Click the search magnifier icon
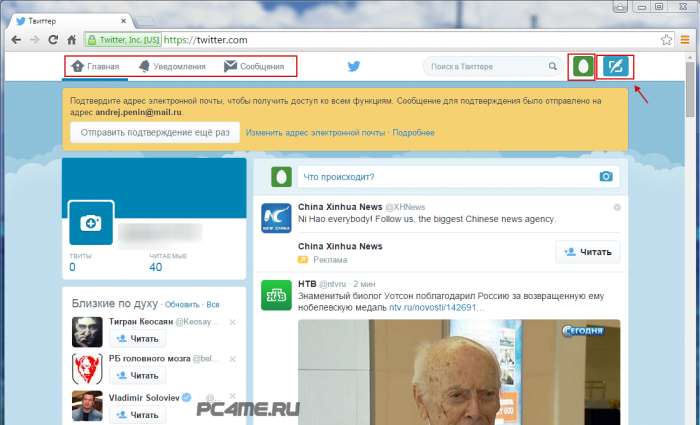Image resolution: width=700 pixels, height=425 pixels. tap(552, 67)
